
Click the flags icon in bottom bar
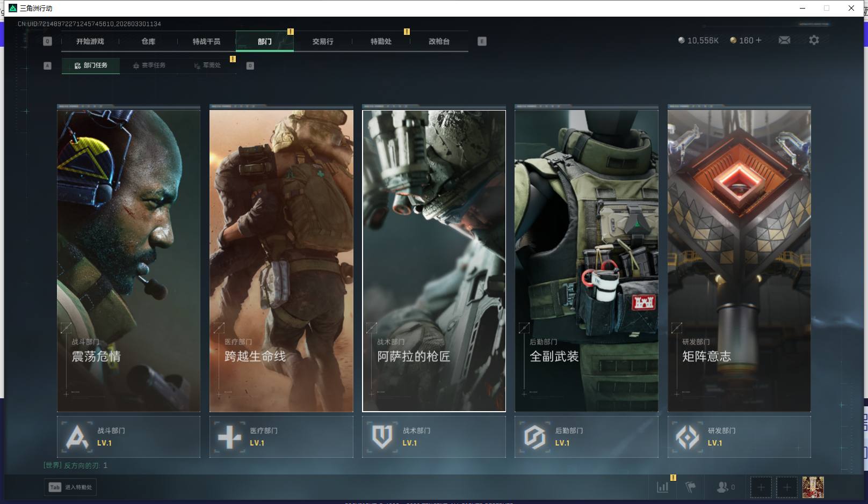tap(691, 487)
